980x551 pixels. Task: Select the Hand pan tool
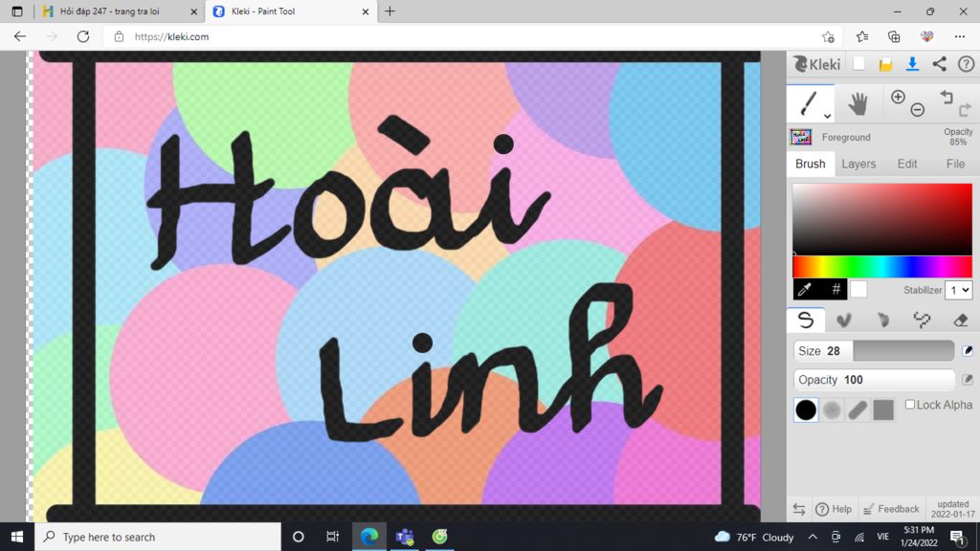(858, 103)
